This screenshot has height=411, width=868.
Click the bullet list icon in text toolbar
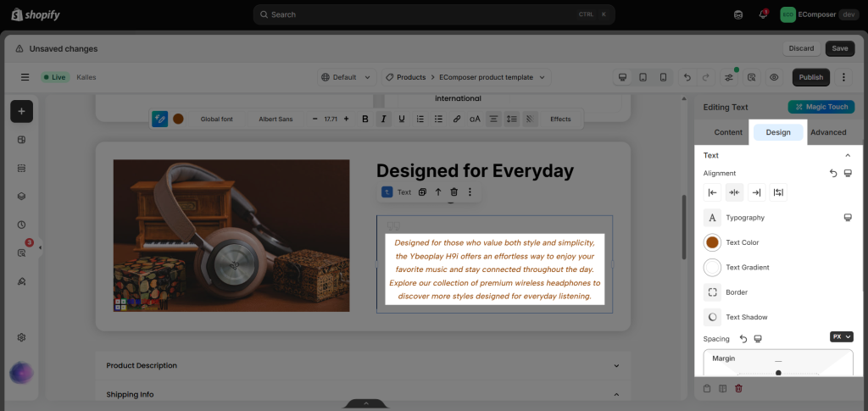pyautogui.click(x=438, y=119)
